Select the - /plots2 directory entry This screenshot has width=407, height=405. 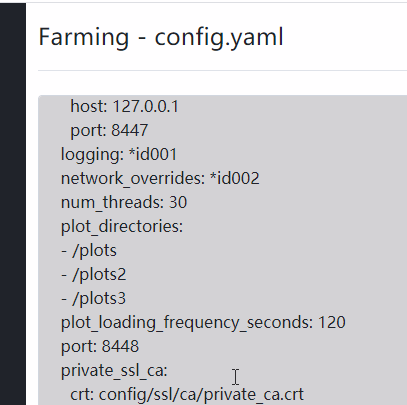[94, 275]
